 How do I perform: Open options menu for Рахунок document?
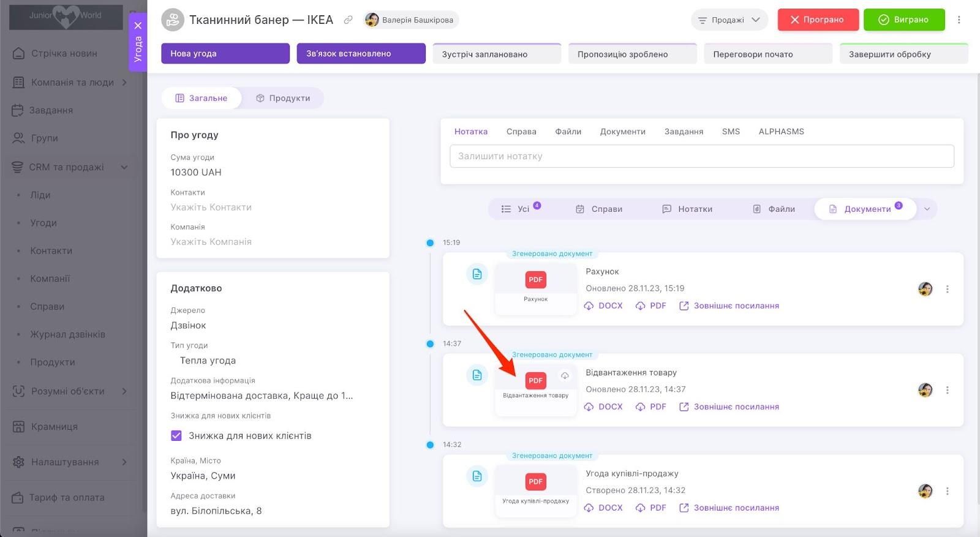947,289
